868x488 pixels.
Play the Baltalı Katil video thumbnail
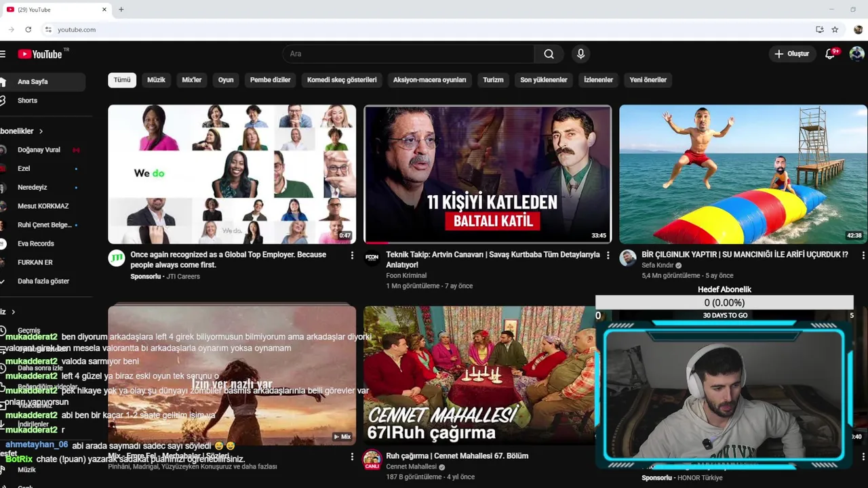tap(488, 174)
